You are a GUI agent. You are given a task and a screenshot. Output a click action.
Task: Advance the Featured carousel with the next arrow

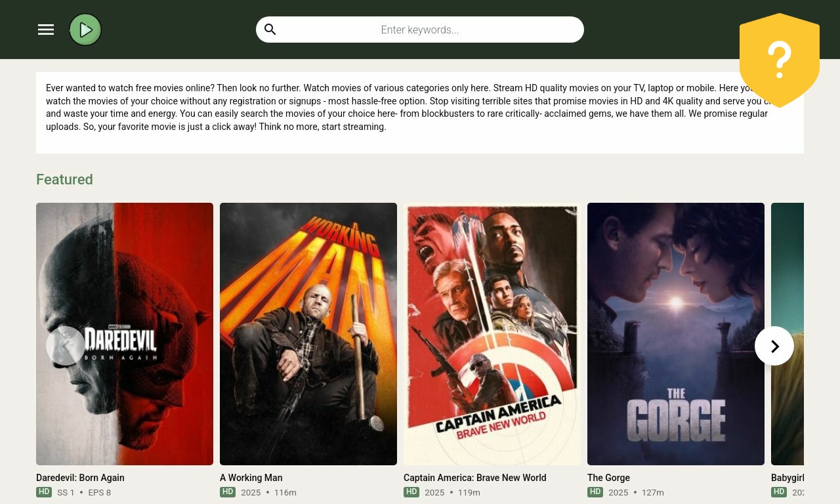774,346
